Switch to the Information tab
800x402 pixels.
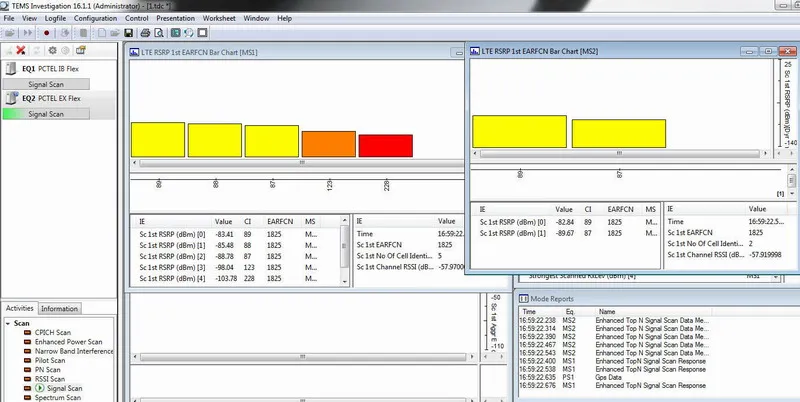(60, 308)
